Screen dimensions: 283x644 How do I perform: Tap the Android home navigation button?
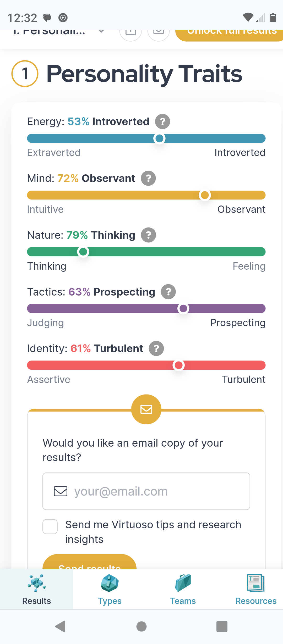[141, 626]
